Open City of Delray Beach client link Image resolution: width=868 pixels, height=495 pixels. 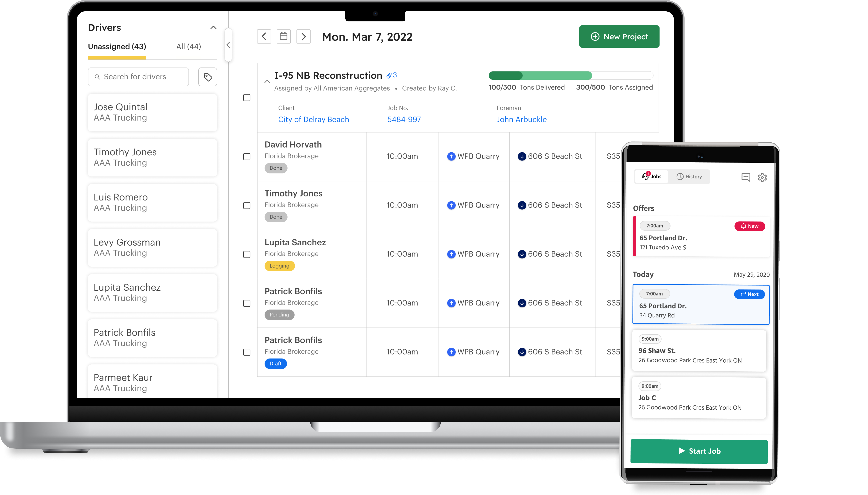[313, 119]
